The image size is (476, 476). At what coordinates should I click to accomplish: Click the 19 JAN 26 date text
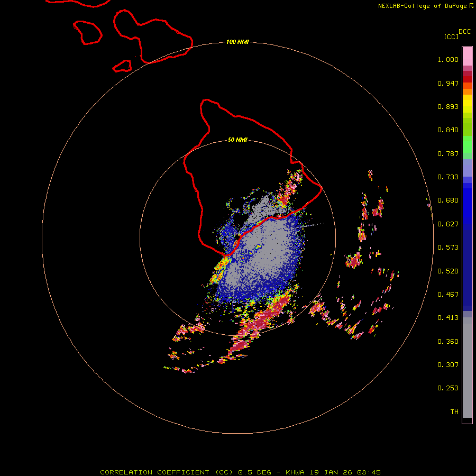point(331,472)
